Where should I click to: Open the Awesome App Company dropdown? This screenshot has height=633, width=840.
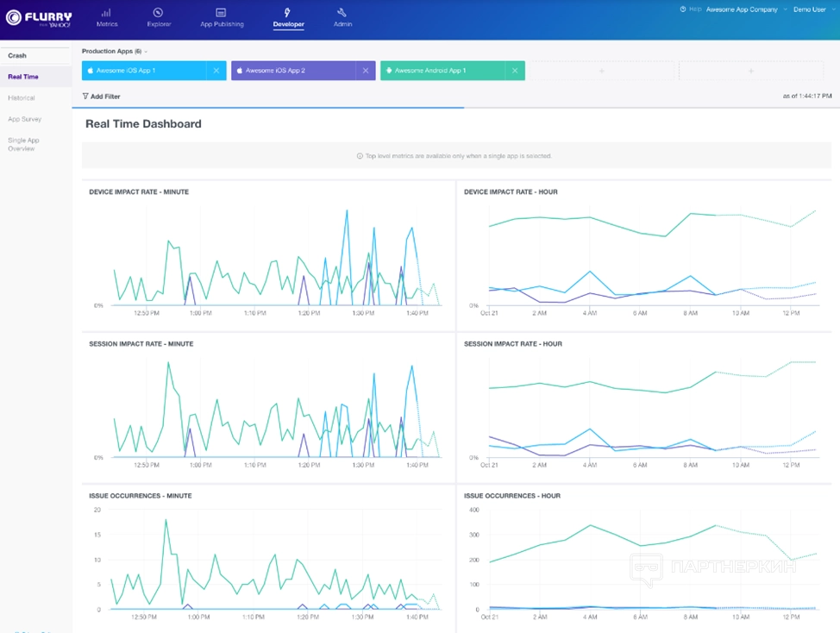[741, 9]
